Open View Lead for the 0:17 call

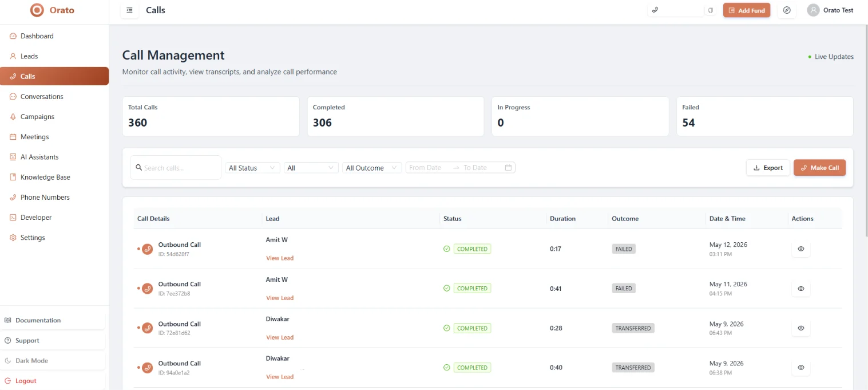coord(280,258)
